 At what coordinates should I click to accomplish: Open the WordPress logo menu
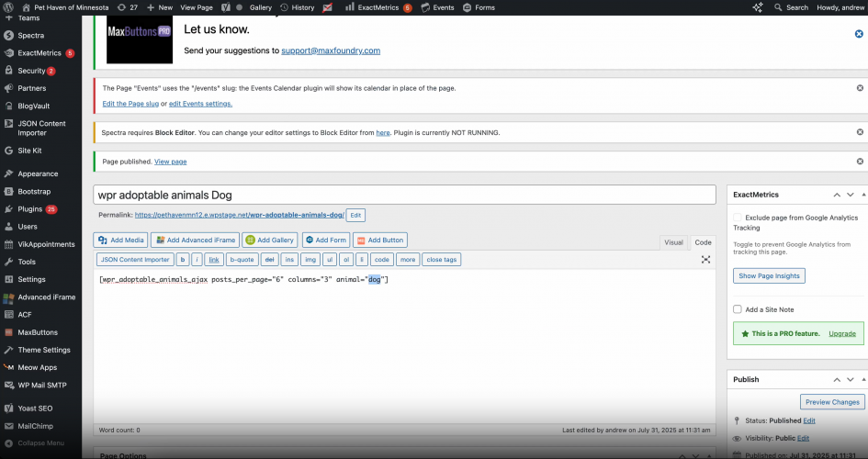[8, 7]
